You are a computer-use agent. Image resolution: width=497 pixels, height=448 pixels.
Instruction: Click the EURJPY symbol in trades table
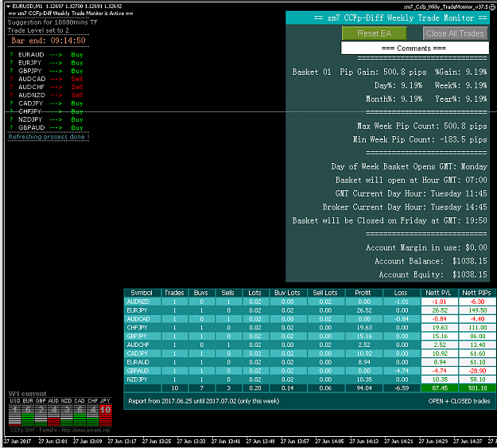[x=138, y=310]
